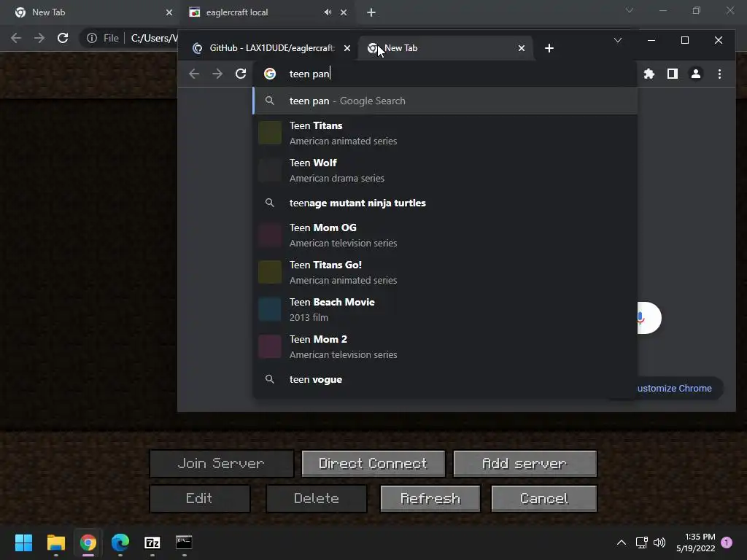Screen dimensions: 747x560
Task: Open Chrome three-dot menu
Action: [x=719, y=74]
